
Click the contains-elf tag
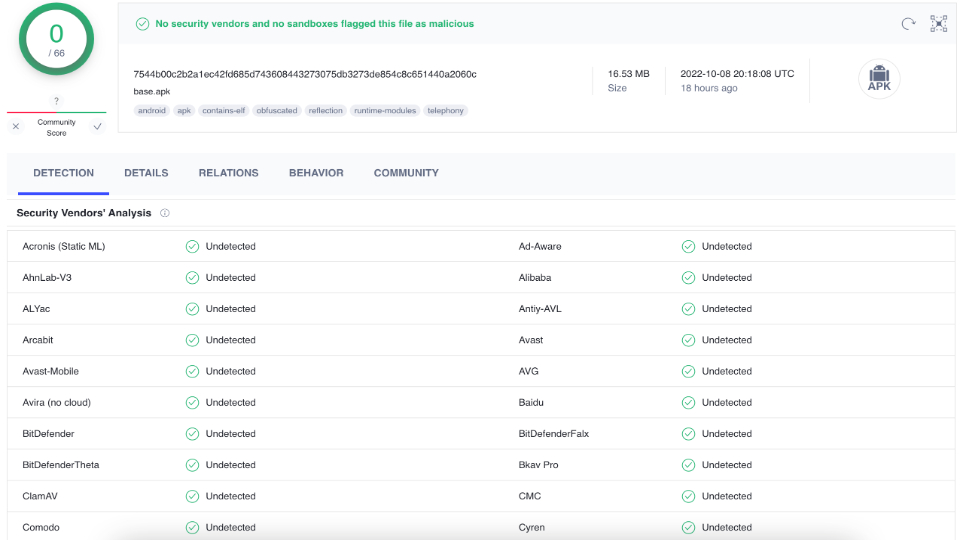[223, 111]
